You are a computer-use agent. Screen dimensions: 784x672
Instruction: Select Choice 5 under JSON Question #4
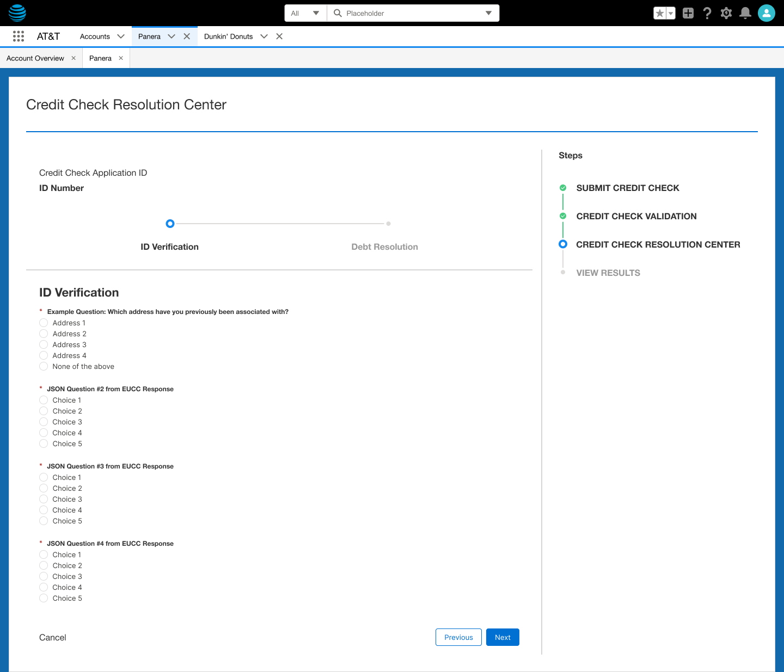point(44,598)
